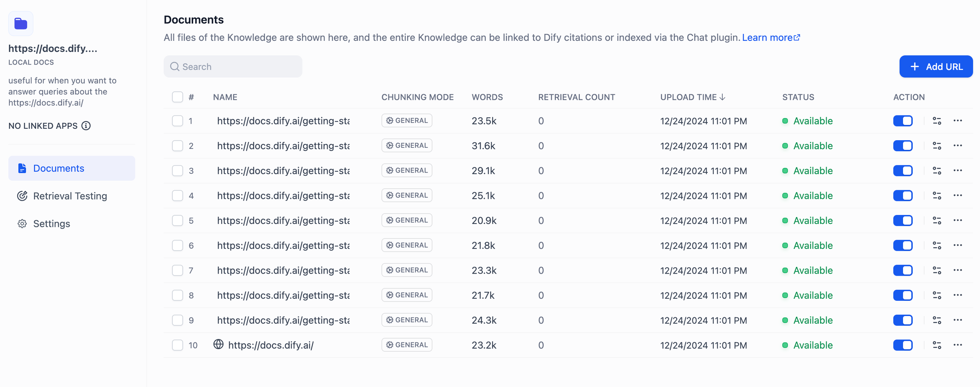This screenshot has height=387, width=980.
Task: Click the info icon beside No Linked Apps
Action: 86,126
